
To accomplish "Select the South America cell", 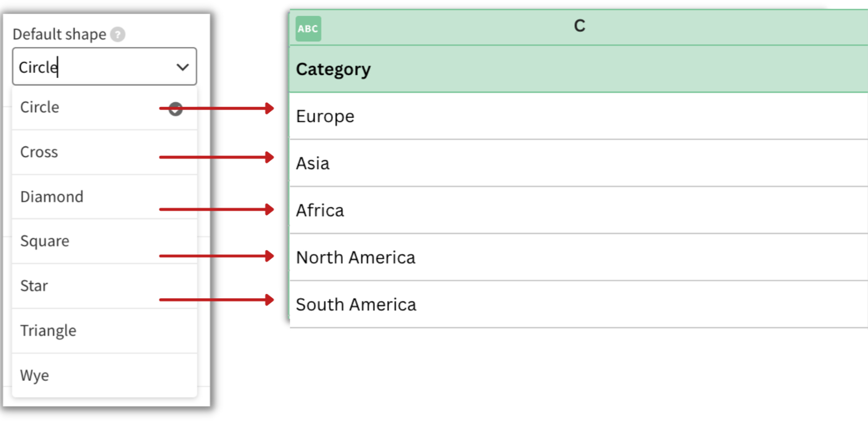I will pos(356,305).
